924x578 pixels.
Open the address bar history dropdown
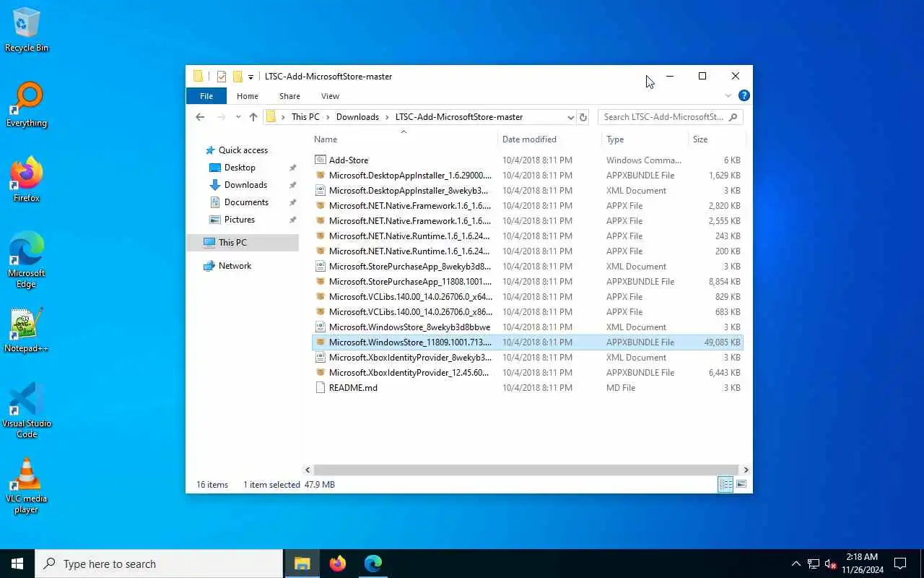pos(570,117)
